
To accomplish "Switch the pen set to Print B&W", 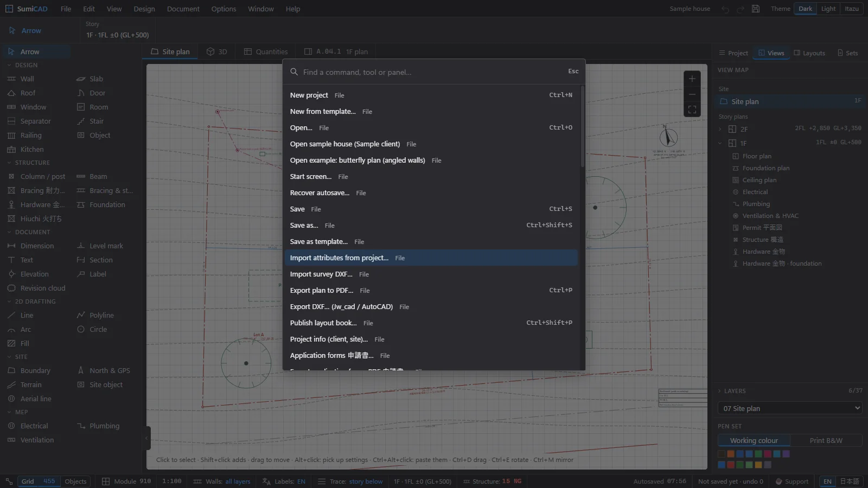I will [826, 440].
